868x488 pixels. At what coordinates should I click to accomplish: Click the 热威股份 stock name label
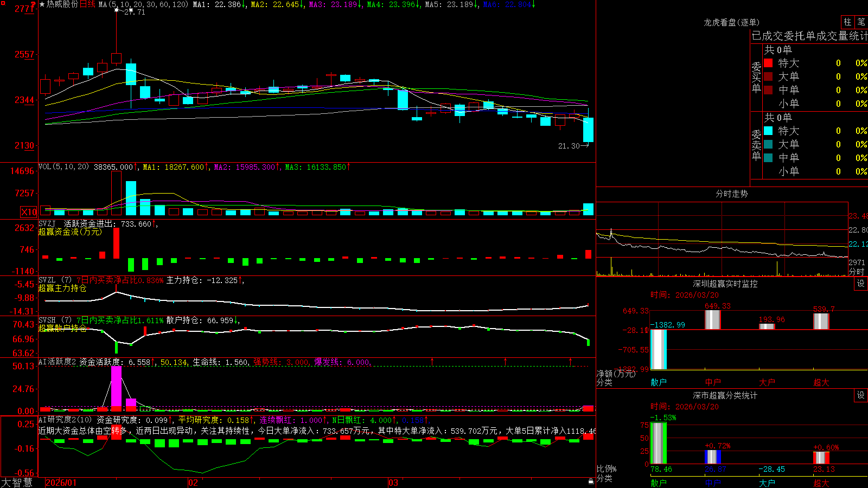click(x=62, y=4)
